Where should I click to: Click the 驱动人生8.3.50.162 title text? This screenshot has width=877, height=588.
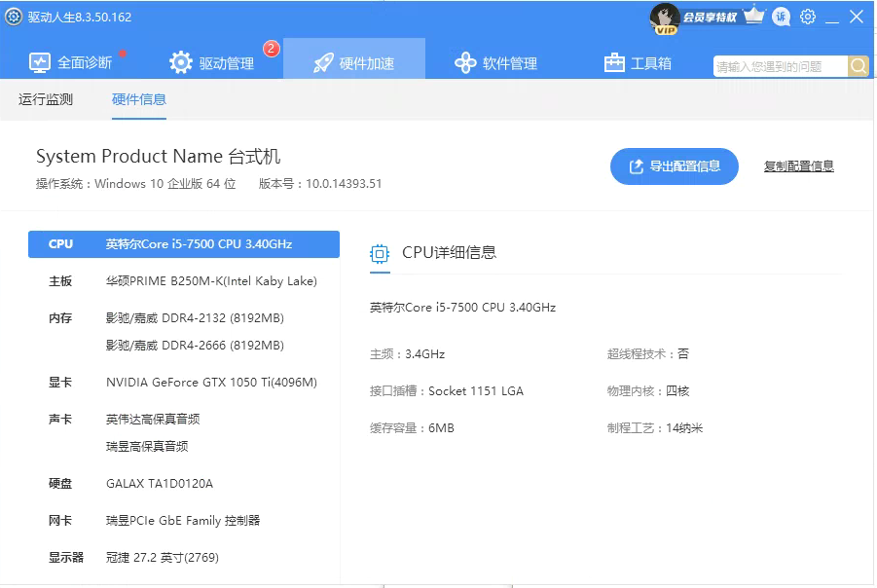click(80, 18)
